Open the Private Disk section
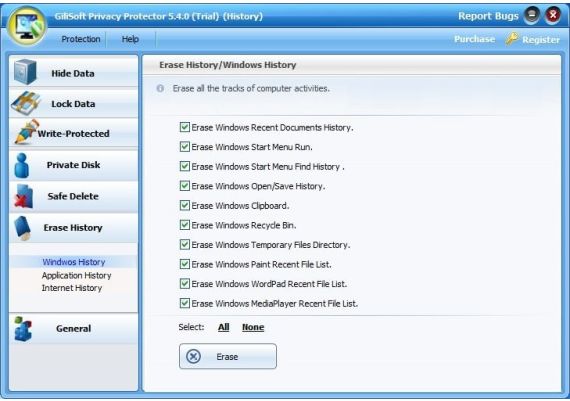 pyautogui.click(x=73, y=165)
